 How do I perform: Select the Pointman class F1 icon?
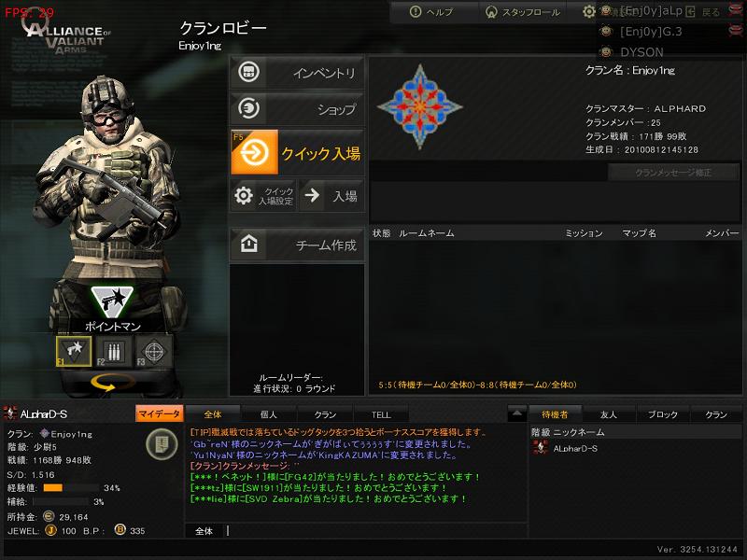click(74, 352)
